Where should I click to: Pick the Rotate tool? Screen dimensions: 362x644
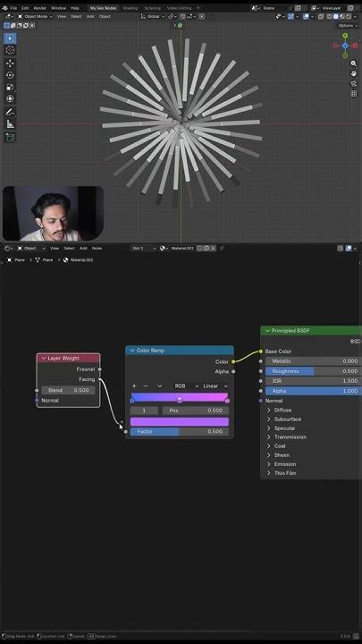10,75
